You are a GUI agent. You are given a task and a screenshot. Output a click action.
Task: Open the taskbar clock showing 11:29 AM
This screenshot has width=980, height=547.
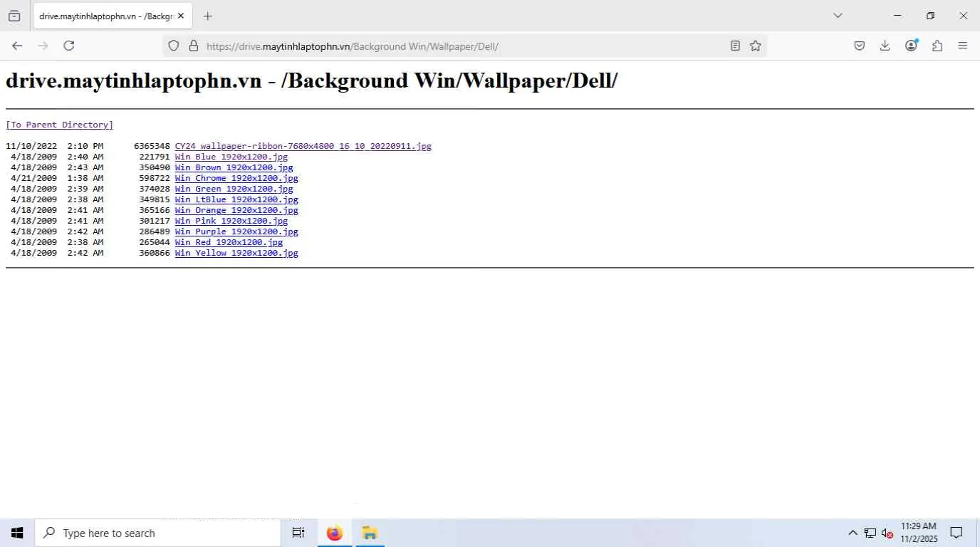(x=919, y=533)
